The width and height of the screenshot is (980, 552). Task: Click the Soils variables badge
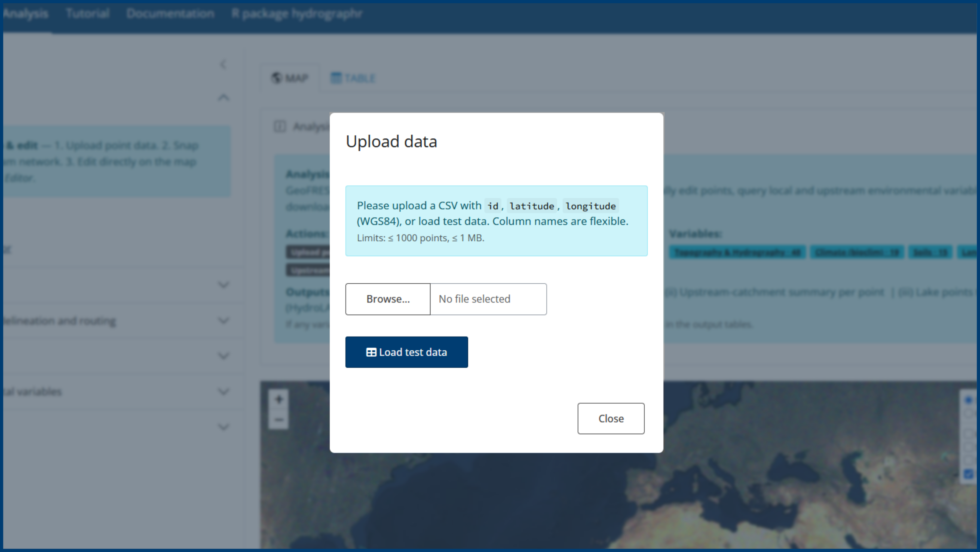[930, 252]
